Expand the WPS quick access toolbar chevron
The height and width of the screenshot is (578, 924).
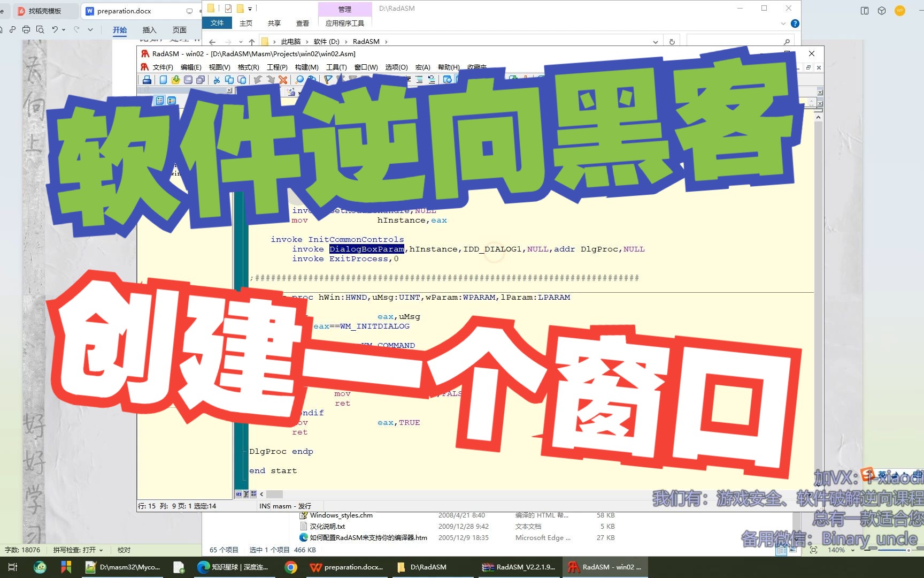(x=90, y=29)
